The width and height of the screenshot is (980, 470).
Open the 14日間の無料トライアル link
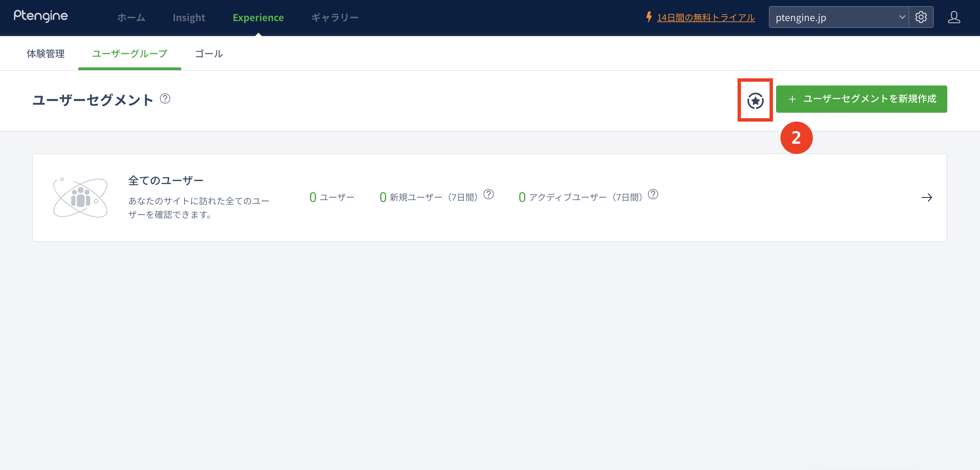(706, 17)
